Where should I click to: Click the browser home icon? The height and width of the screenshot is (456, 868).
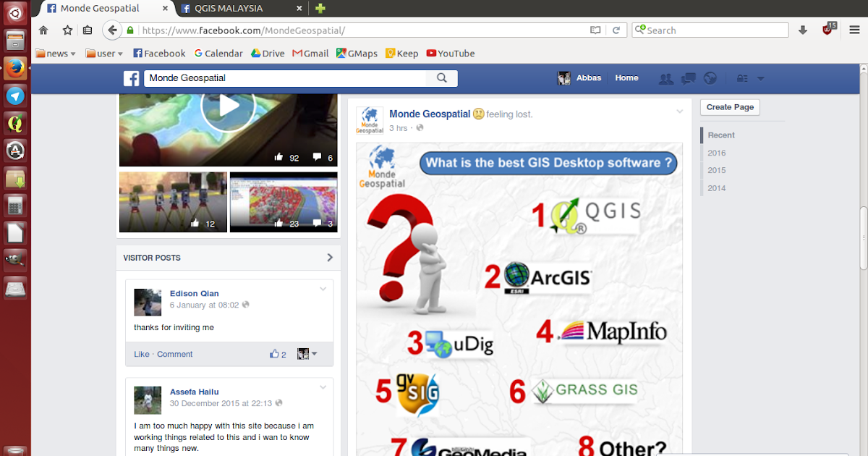point(43,30)
